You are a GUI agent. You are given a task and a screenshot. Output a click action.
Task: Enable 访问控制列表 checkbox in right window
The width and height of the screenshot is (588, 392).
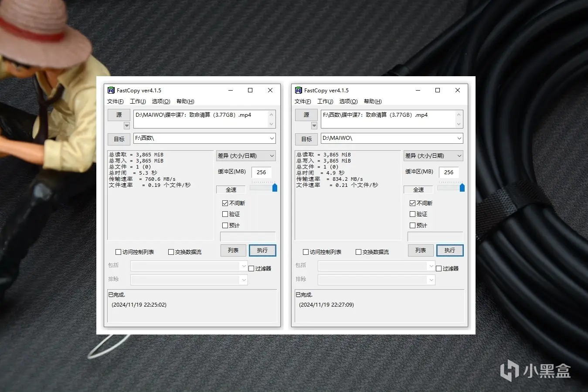306,252
